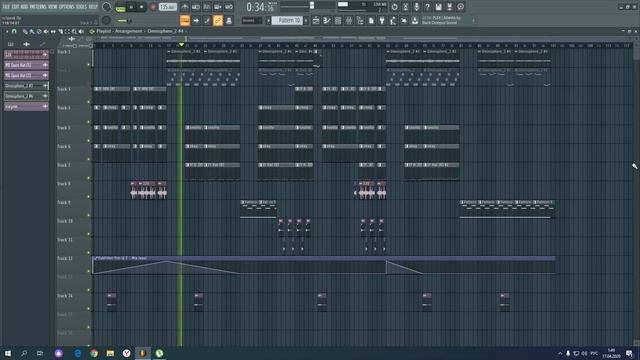Open playlist menu arrow at top-left

pos(7,31)
